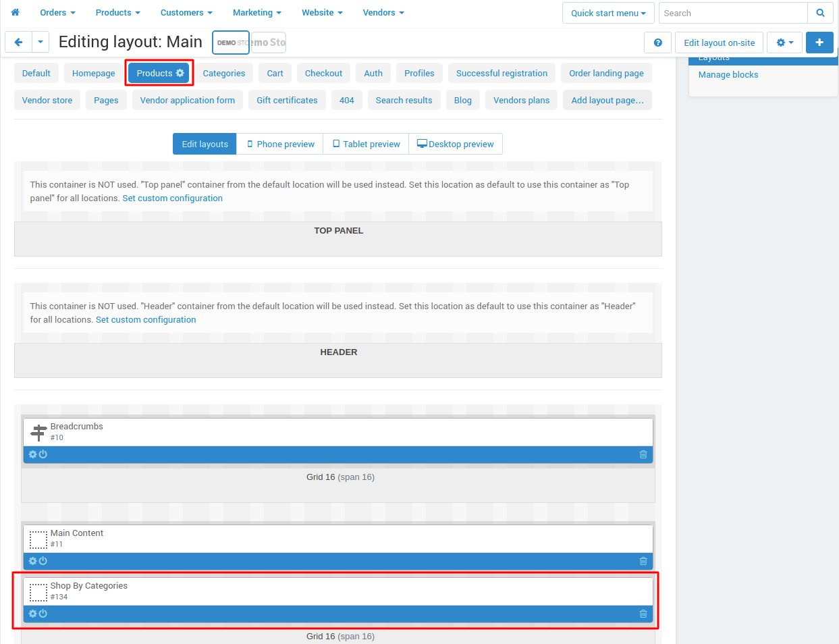Switch to the Checkout layout tab
Image resolution: width=839 pixels, height=644 pixels.
(323, 73)
